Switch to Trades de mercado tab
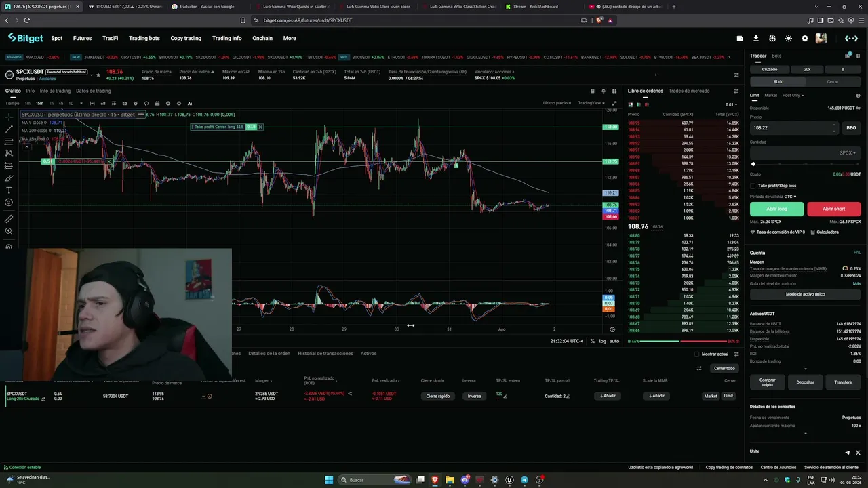 pyautogui.click(x=689, y=91)
